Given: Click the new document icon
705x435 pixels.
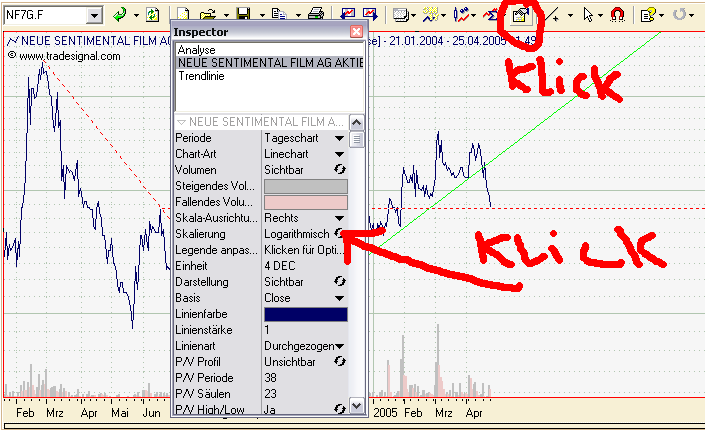Looking at the screenshot, I should click(x=183, y=15).
